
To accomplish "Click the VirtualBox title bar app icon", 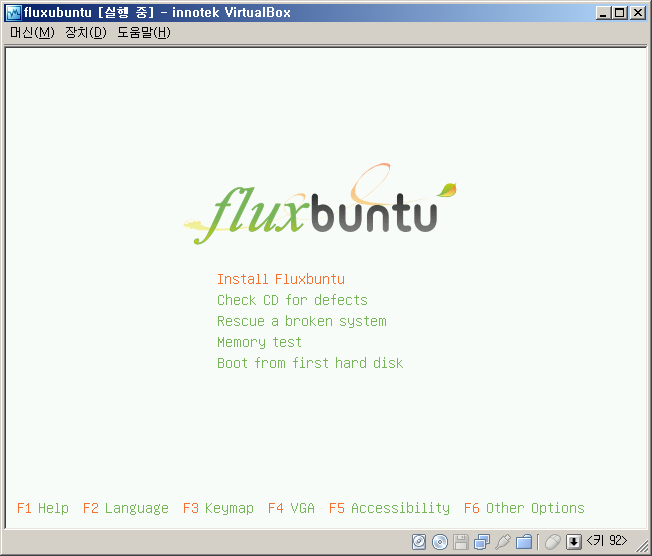I will (x=14, y=13).
